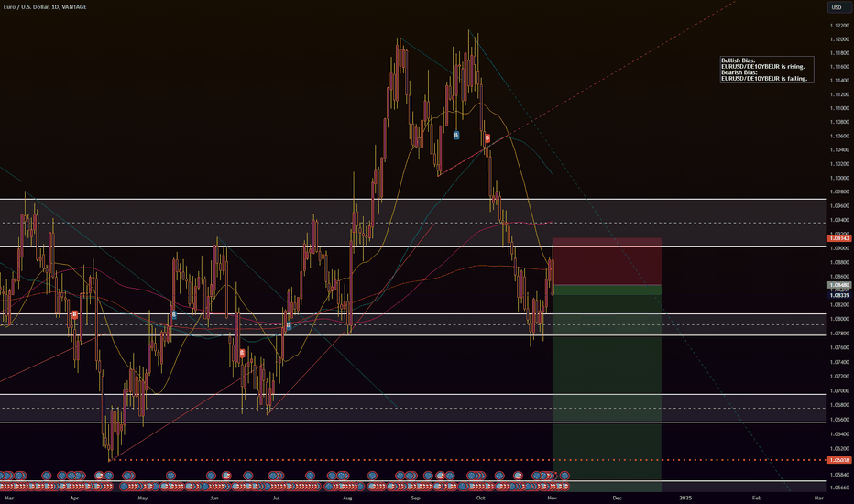This screenshot has height=504, width=854.
Task: Click the 1.10000 price axis value
Action: 839,178
